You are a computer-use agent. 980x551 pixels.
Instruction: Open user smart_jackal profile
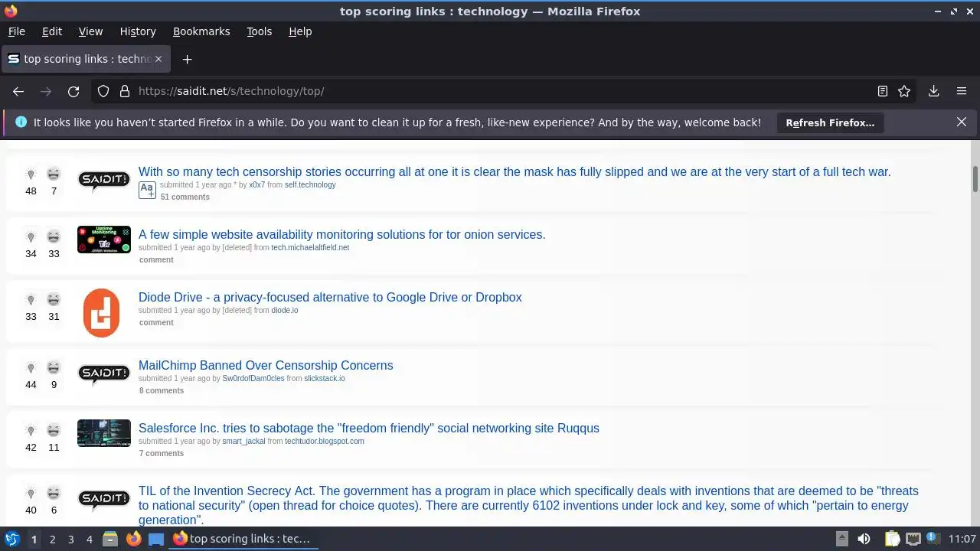point(243,442)
